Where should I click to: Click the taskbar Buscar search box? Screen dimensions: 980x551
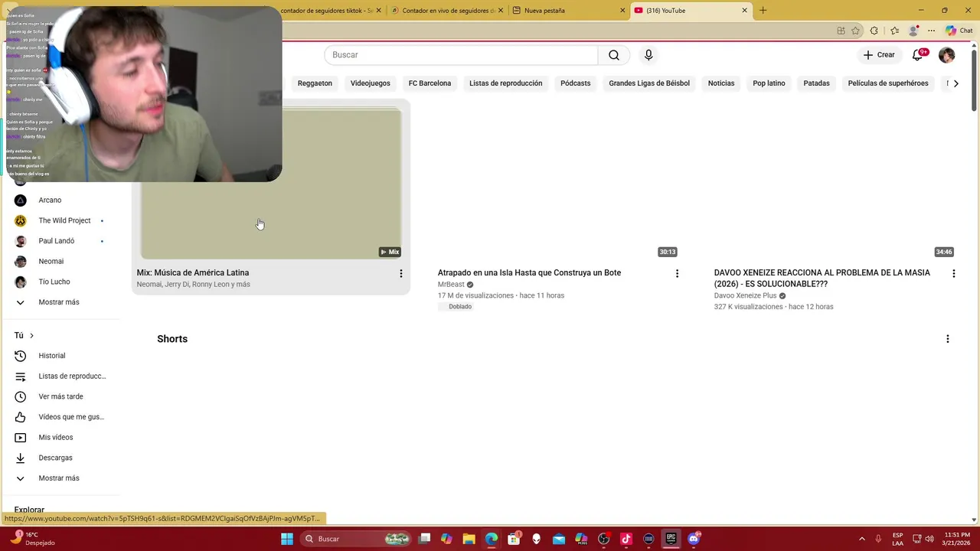tap(355, 539)
